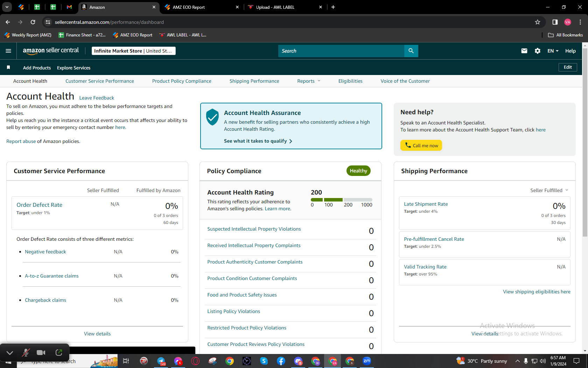This screenshot has height=368, width=588.
Task: Switch to the AMZ EOD Report browser tab
Action: (x=201, y=7)
